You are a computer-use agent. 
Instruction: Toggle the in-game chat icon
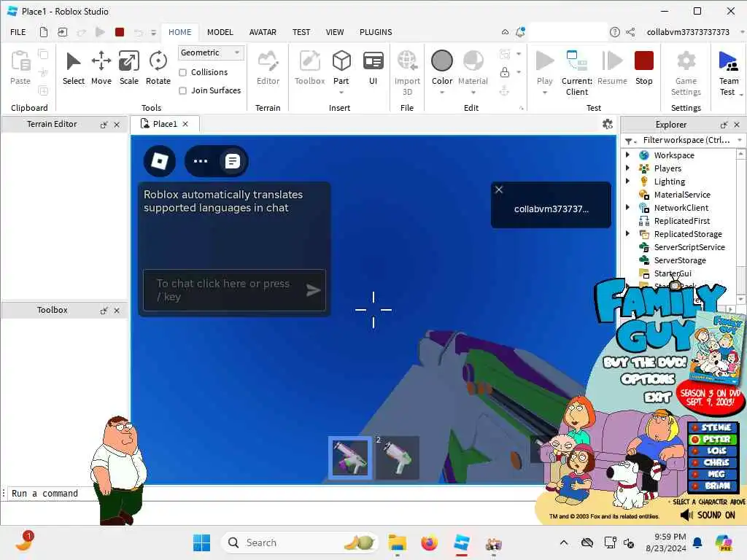[x=232, y=161]
